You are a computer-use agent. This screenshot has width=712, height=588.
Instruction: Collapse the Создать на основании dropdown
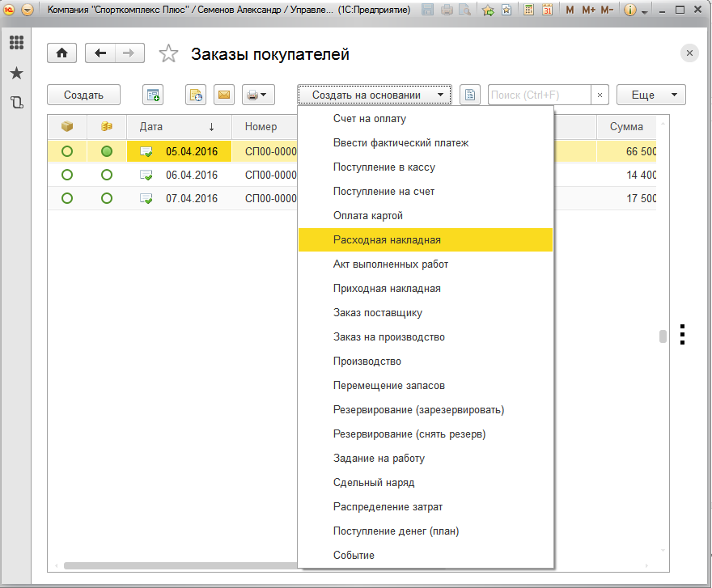[375, 95]
